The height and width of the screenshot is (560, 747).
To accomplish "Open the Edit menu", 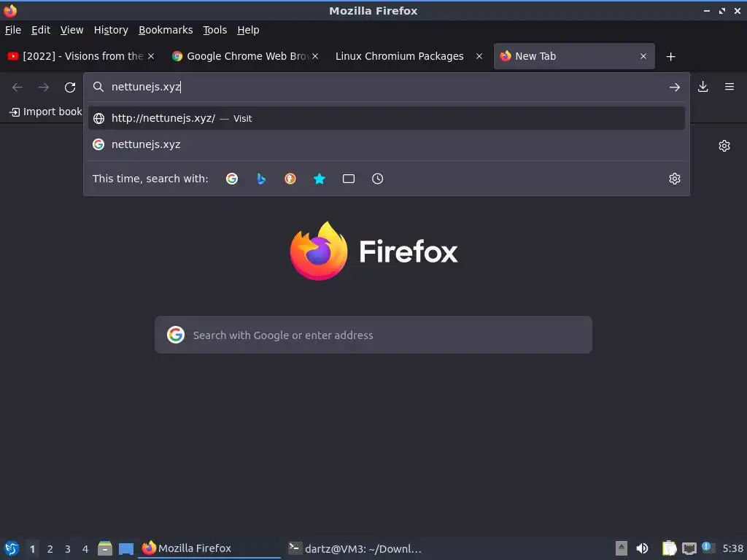I will coord(41,30).
